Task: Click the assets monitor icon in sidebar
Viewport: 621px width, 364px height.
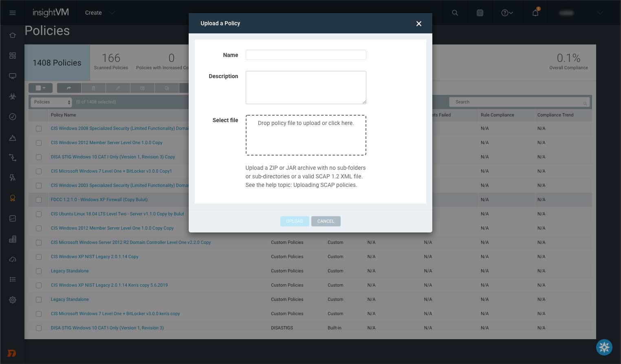Action: point(13,76)
